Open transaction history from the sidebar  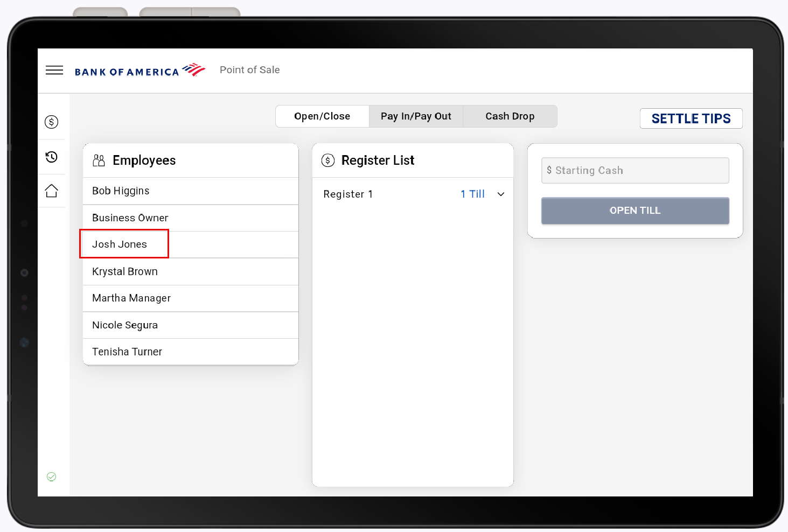(51, 156)
